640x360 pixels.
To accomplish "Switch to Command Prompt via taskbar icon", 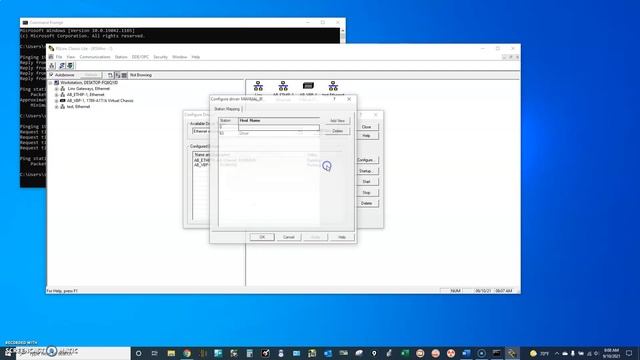I will (x=497, y=353).
